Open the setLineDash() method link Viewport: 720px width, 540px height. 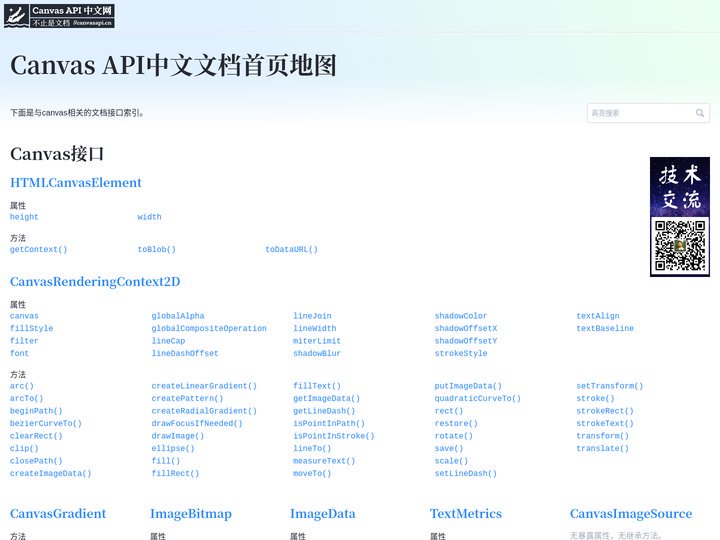coord(466,473)
